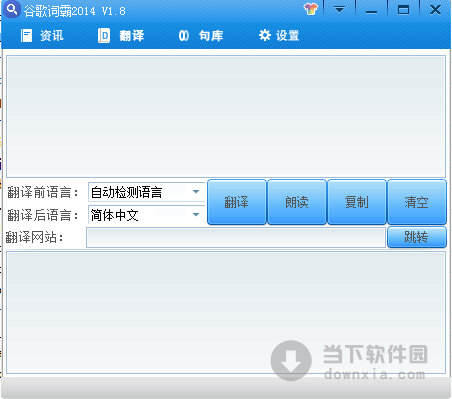Click the 谷歌词霸2014 V1.8 title text
The height and width of the screenshot is (399, 452).
pyautogui.click(x=75, y=11)
